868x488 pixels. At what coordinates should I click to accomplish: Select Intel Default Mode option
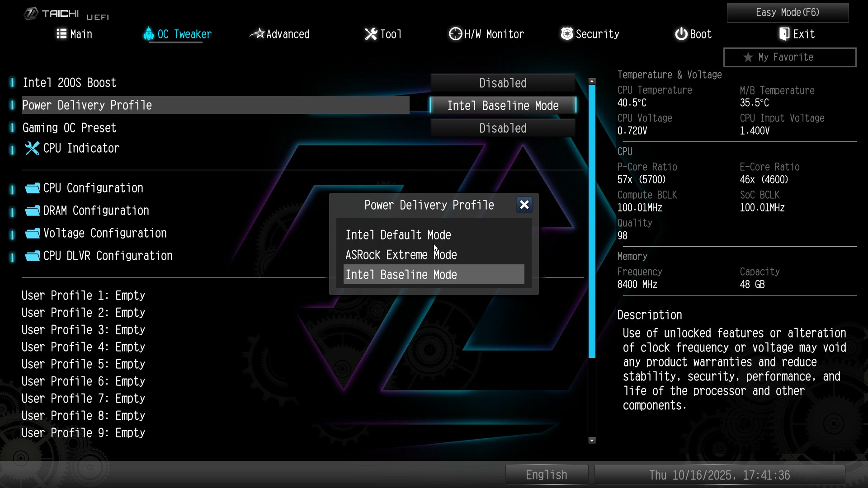click(398, 235)
